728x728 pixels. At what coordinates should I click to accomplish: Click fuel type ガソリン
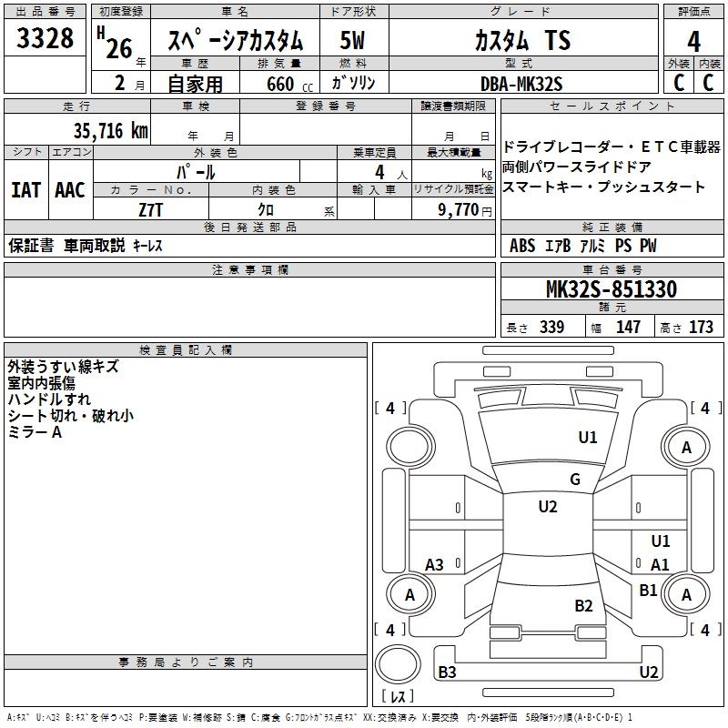click(x=353, y=83)
